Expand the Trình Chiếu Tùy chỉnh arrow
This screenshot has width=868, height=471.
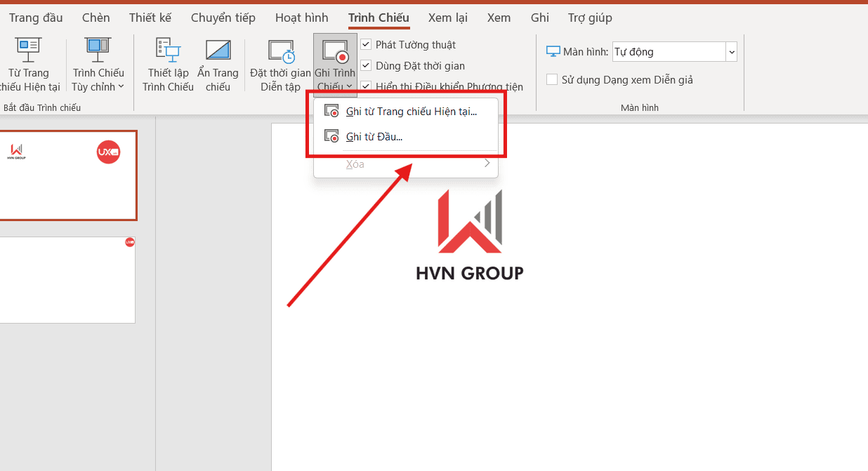tap(121, 87)
